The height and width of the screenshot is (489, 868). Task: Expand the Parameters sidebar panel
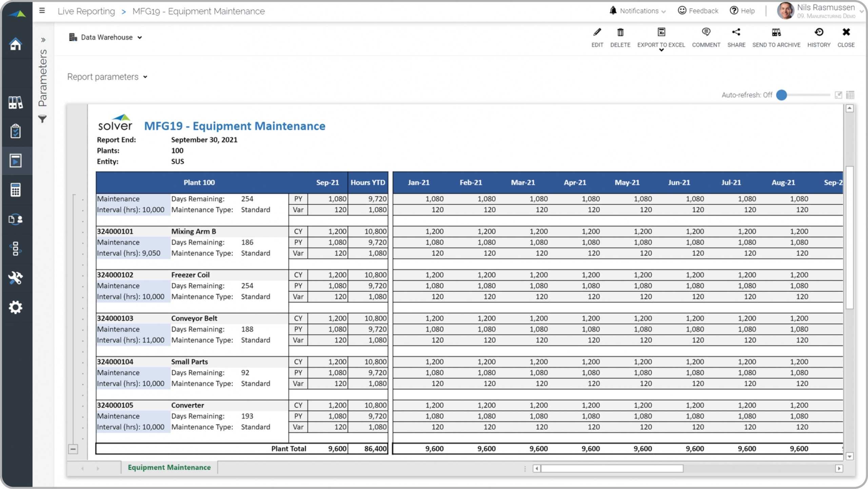click(x=43, y=39)
